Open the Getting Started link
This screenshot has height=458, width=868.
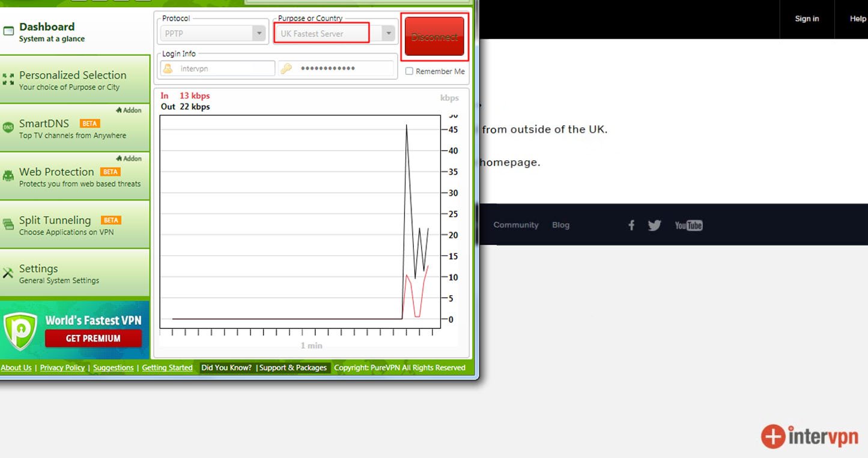pyautogui.click(x=167, y=368)
